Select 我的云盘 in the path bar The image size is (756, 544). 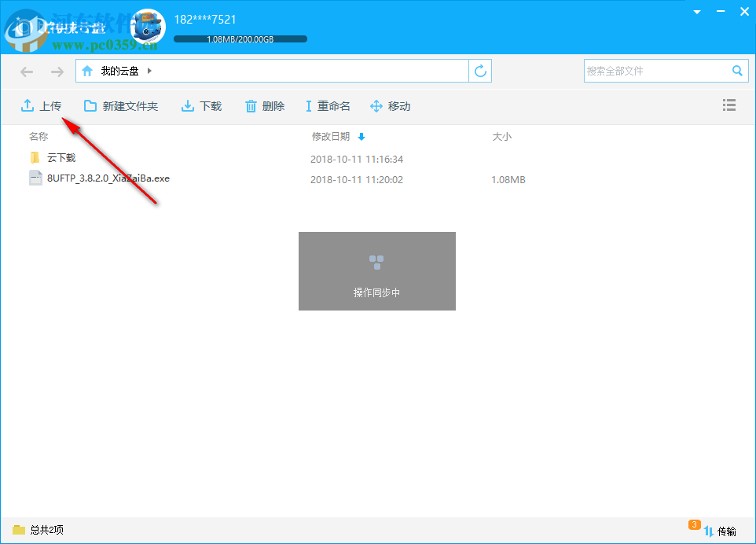[x=119, y=71]
